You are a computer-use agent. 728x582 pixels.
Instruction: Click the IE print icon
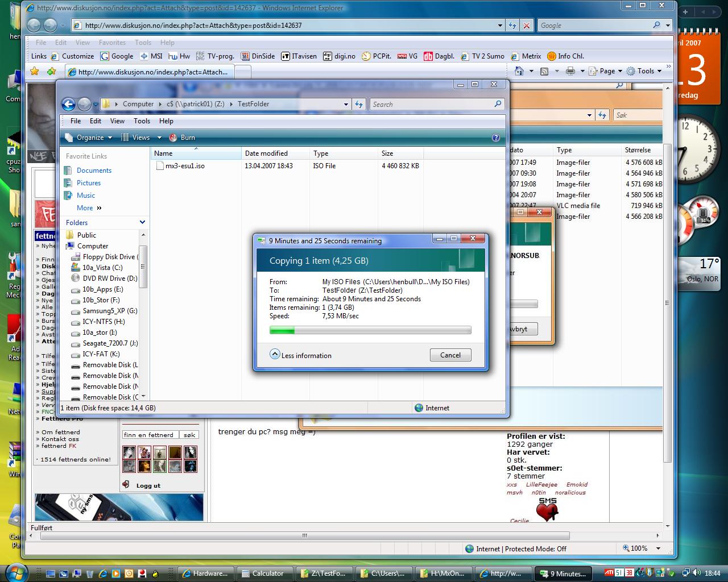(570, 71)
